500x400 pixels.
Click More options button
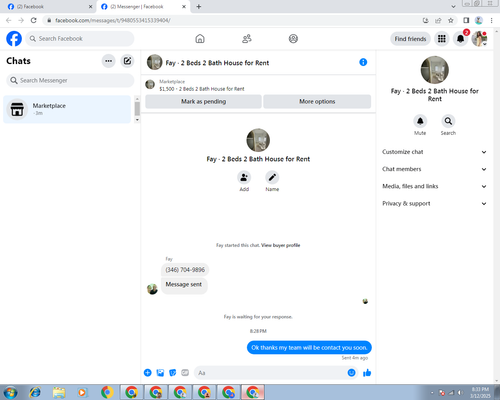pos(317,101)
